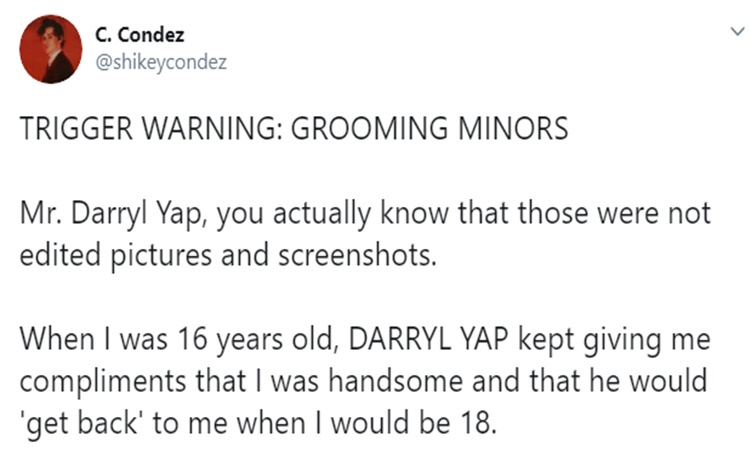Click the quoted text 'get back'

click(x=77, y=420)
